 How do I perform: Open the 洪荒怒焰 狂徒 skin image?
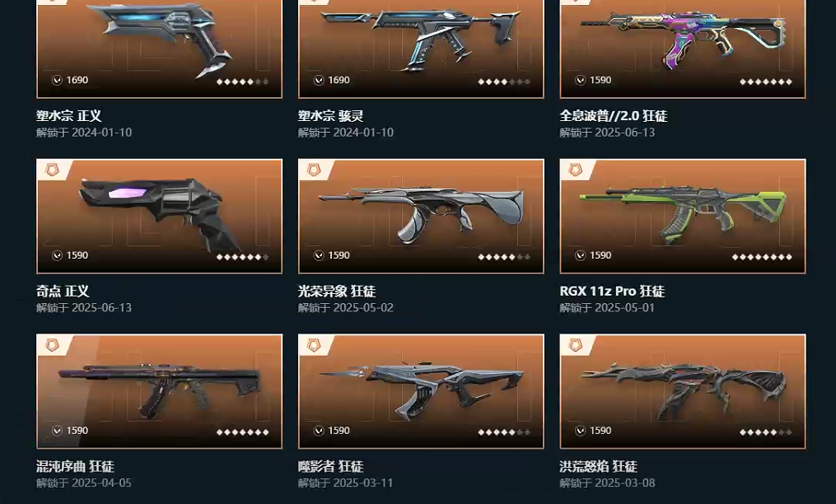coord(683,391)
